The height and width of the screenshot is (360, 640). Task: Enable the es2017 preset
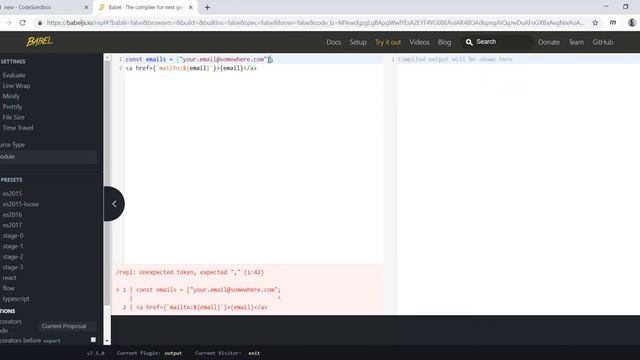[x=12, y=225]
